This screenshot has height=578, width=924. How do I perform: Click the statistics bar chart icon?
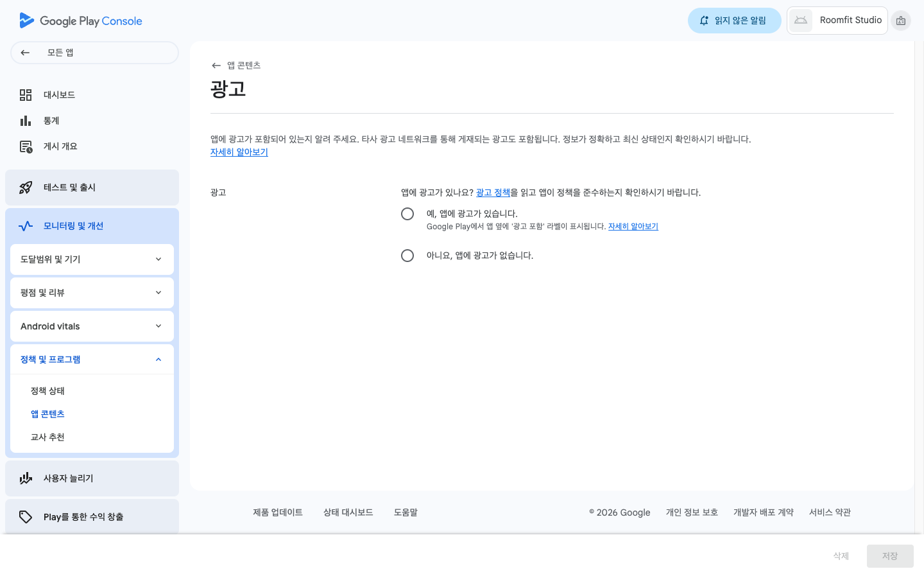pyautogui.click(x=26, y=121)
